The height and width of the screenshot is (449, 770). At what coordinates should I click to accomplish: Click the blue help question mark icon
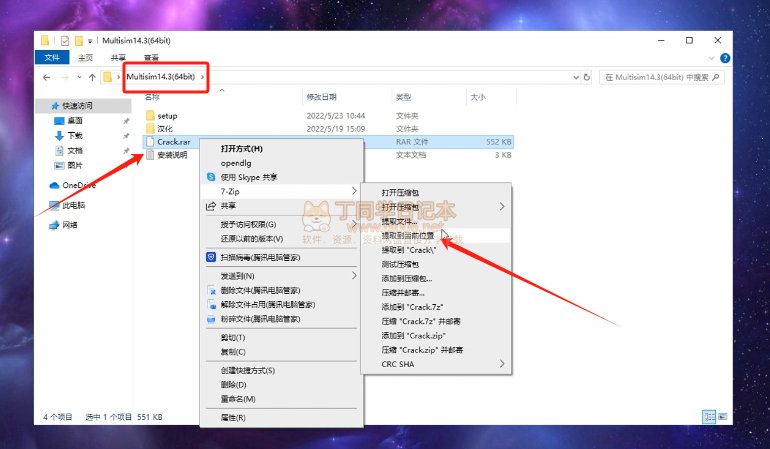pyautogui.click(x=724, y=58)
